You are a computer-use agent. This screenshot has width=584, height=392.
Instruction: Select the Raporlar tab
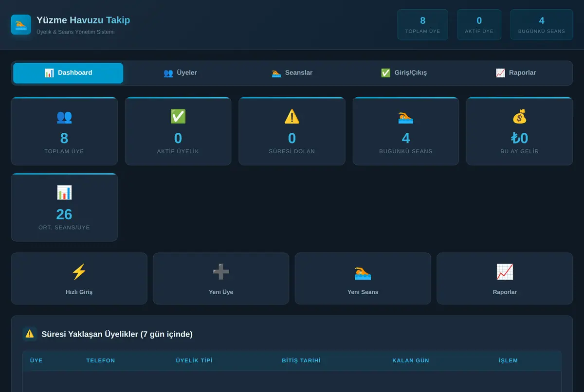pyautogui.click(x=516, y=73)
